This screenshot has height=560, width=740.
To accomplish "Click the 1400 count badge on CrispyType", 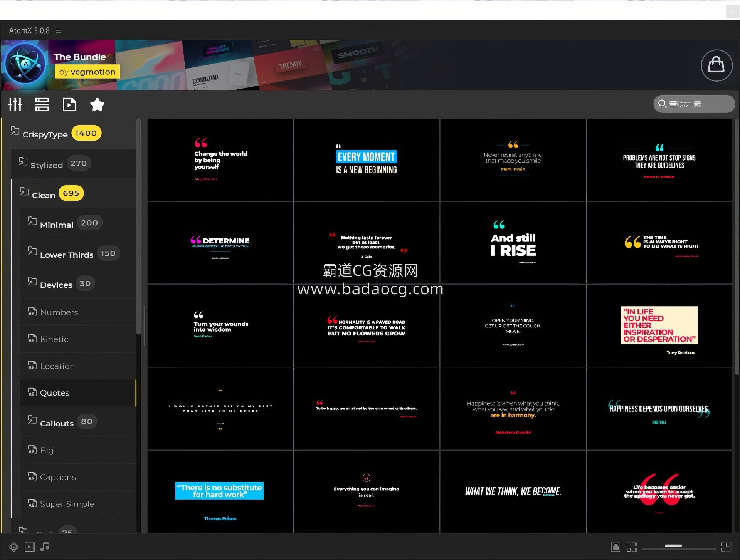I will [86, 133].
